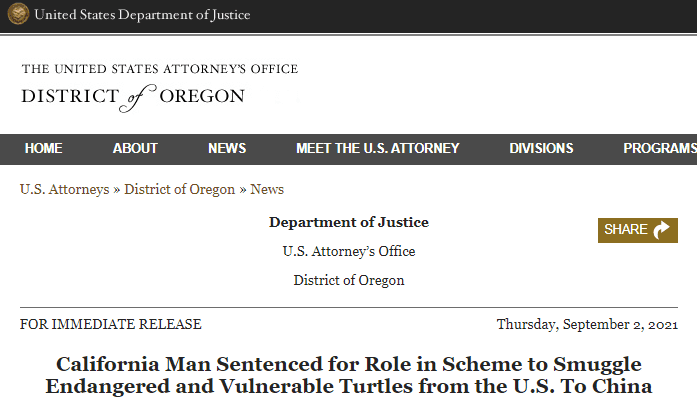The height and width of the screenshot is (414, 697).
Task: Click the Thursday, September 2, 2021 date
Action: click(587, 325)
